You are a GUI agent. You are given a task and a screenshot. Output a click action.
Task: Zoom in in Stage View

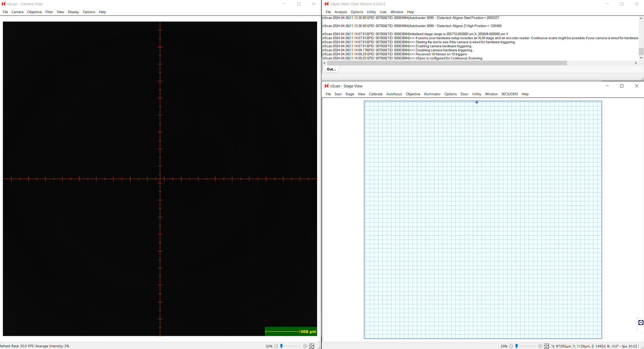[540, 346]
